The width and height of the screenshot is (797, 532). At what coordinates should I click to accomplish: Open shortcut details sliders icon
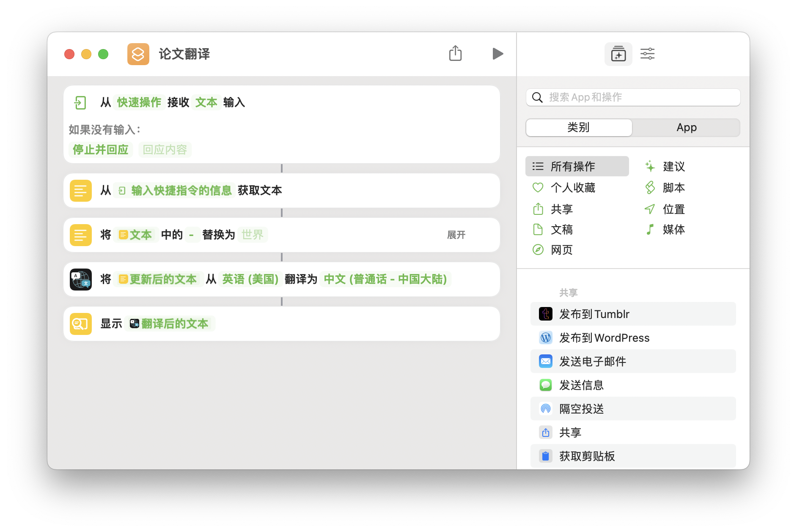click(647, 54)
